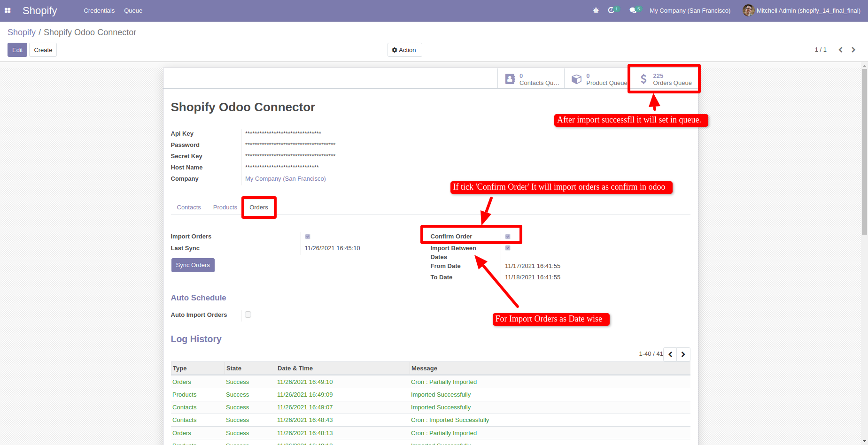Open the Queue menu
Screen dimensions: 868x445
(133, 10)
